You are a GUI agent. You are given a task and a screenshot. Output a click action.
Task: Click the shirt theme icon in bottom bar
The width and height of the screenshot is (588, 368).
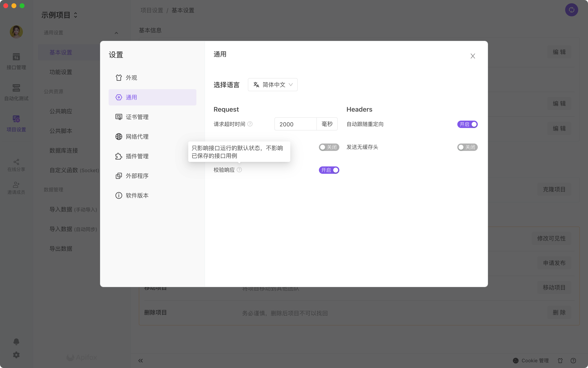click(560, 360)
